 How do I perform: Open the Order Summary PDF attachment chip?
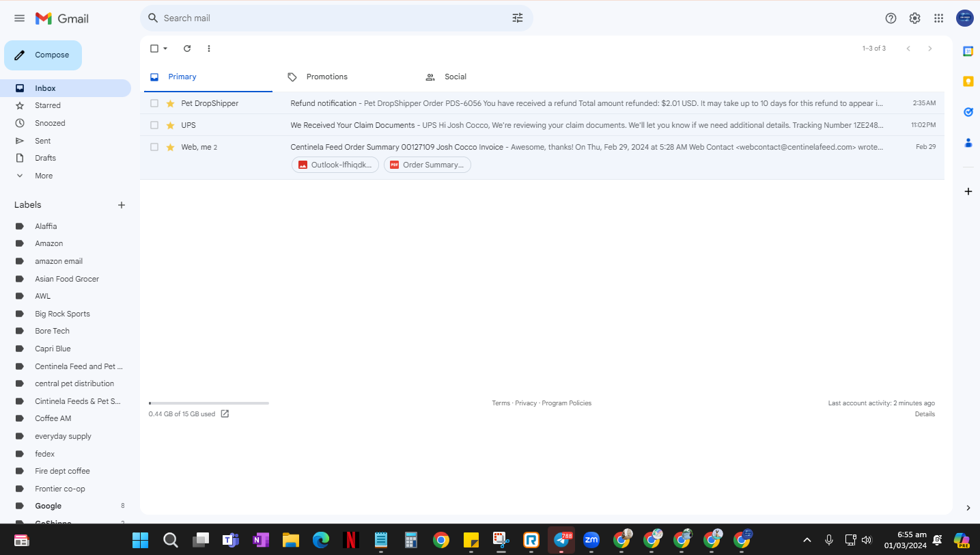[x=428, y=165]
